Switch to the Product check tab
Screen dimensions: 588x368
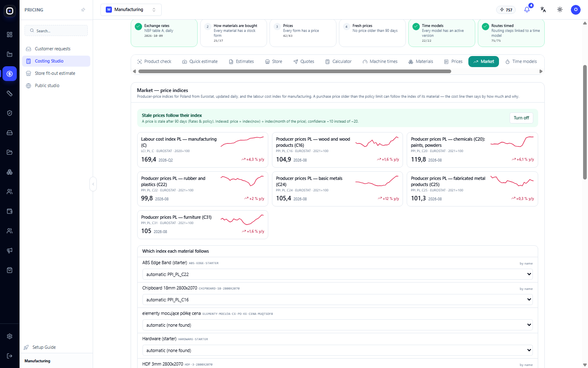[154, 62]
